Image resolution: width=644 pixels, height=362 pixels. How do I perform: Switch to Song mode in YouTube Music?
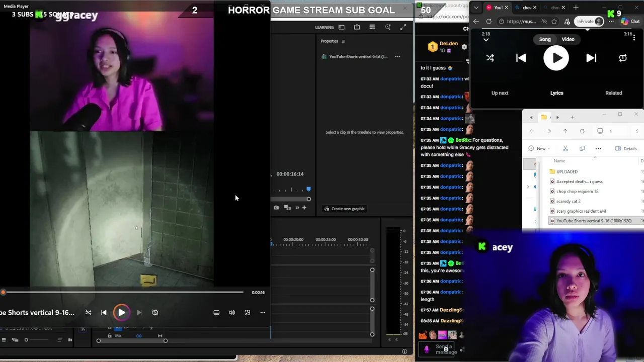(x=545, y=39)
